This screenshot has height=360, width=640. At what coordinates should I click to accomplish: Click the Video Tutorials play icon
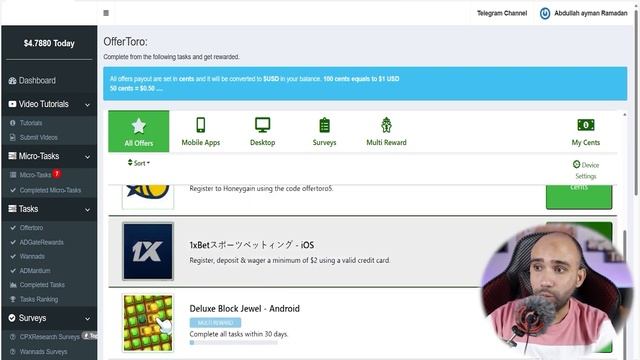(x=12, y=104)
